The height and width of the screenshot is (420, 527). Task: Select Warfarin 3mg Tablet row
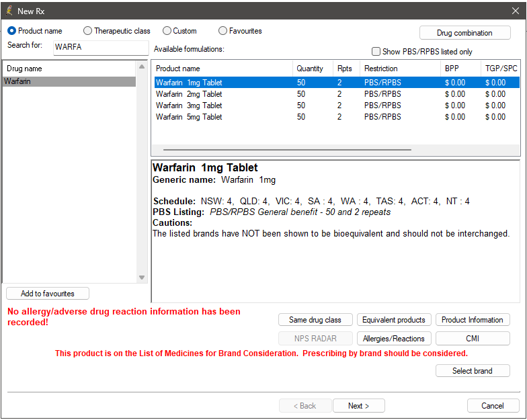click(x=337, y=106)
